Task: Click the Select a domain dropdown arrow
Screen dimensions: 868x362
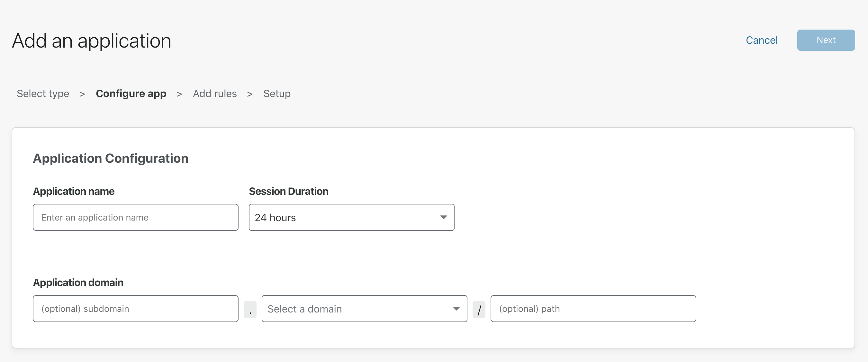Action: coord(457,308)
